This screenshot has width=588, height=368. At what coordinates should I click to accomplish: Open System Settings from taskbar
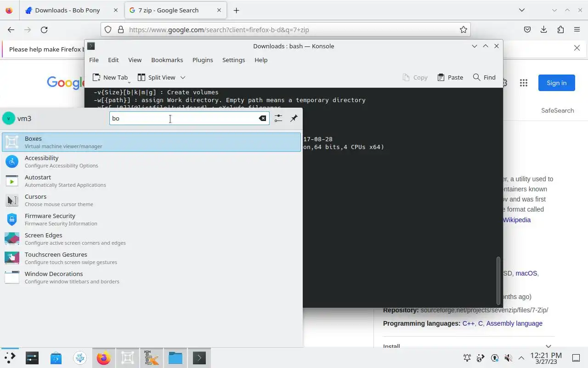32,358
